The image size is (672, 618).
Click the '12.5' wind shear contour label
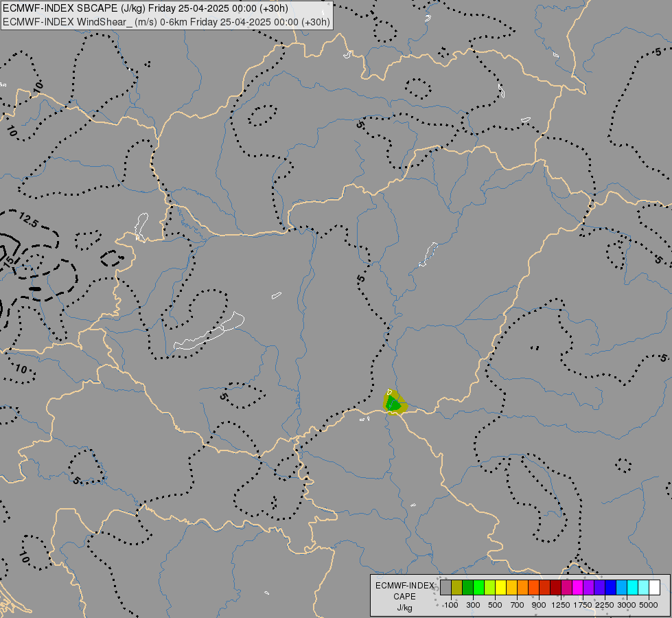coord(28,220)
